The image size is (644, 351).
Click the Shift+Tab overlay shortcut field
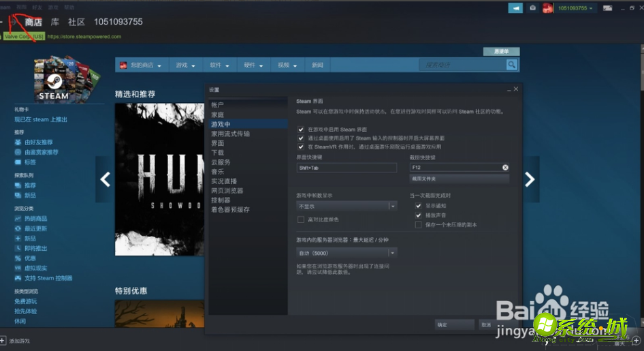click(347, 168)
